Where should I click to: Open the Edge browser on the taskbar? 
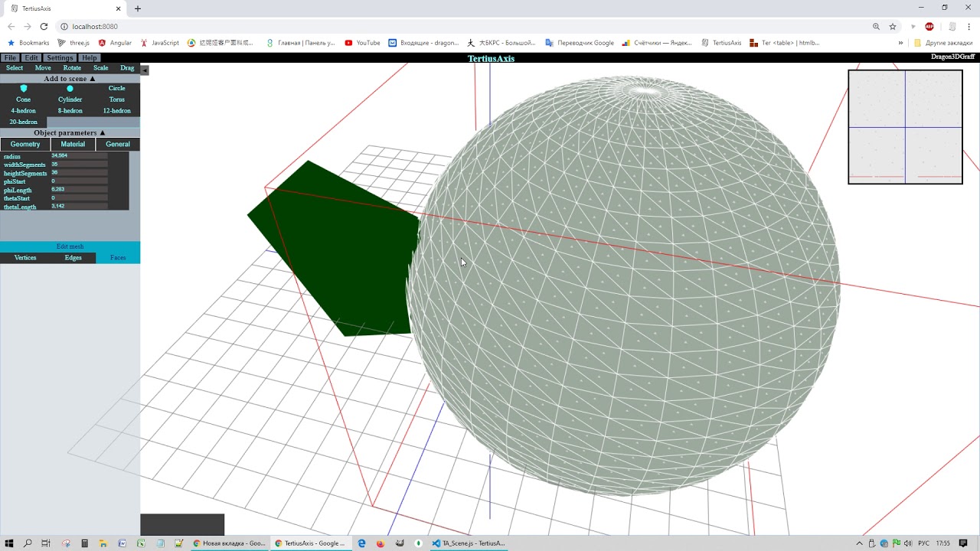pos(362,543)
